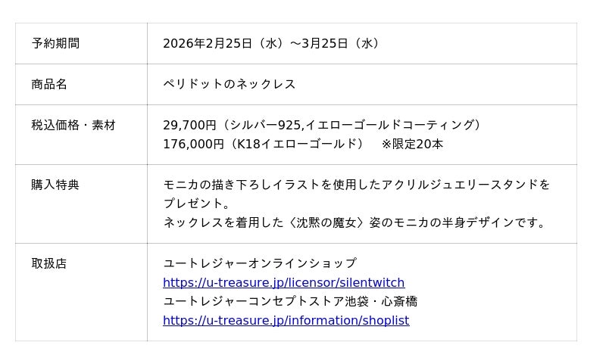Click the 予約期間 row header
Viewport: 606px width, 364px height.
coord(55,43)
